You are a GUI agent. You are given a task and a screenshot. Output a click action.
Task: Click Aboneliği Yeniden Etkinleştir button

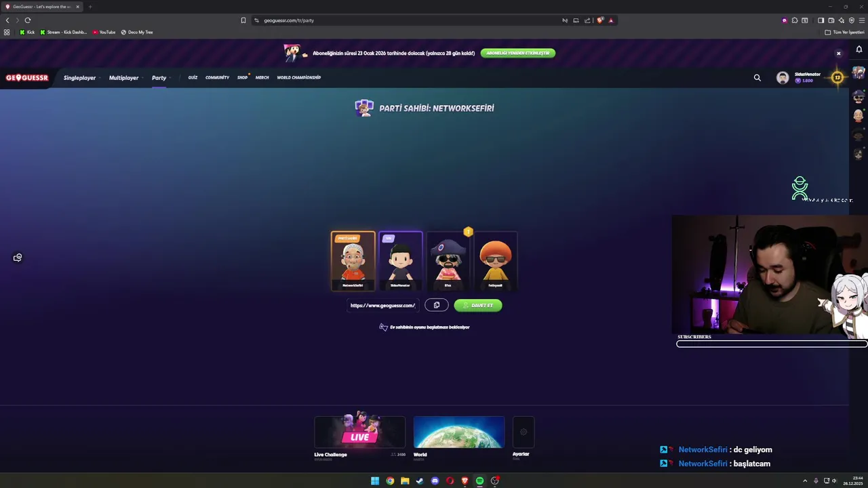518,53
